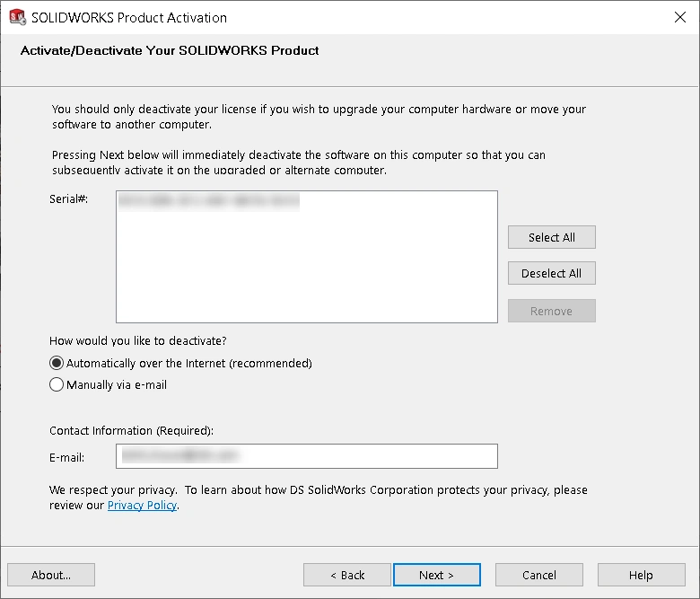Click the Activate/Deactivate Your SOLIDWORKS Product heading
The image size is (700, 599).
[x=170, y=50]
